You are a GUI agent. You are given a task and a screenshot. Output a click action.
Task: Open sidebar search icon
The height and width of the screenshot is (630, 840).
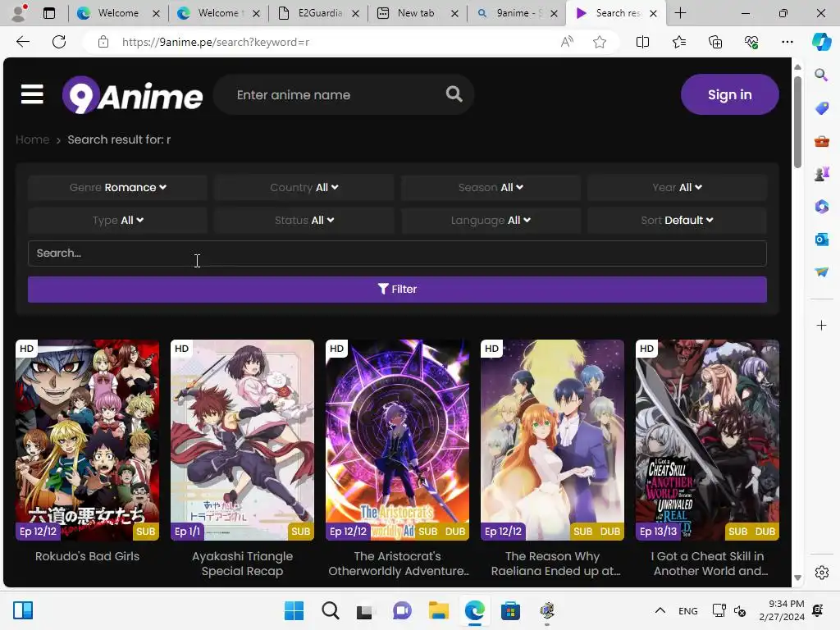821,75
